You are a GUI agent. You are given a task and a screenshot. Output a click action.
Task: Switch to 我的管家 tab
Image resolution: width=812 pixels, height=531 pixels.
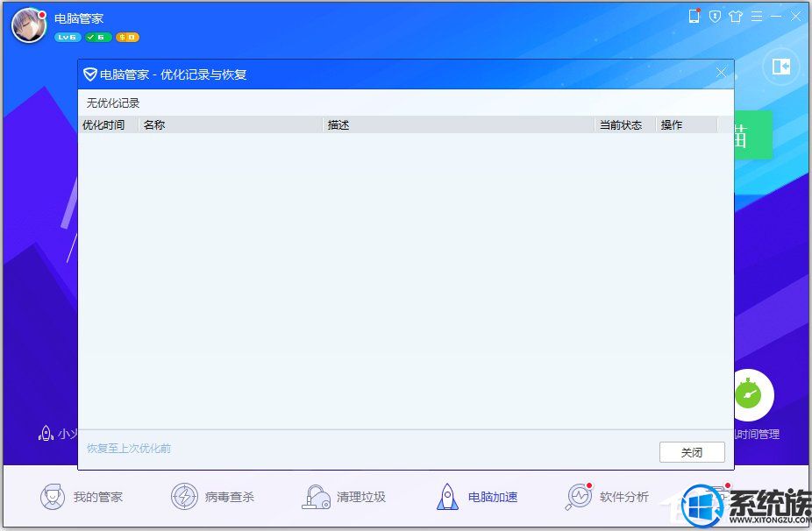coord(82,497)
